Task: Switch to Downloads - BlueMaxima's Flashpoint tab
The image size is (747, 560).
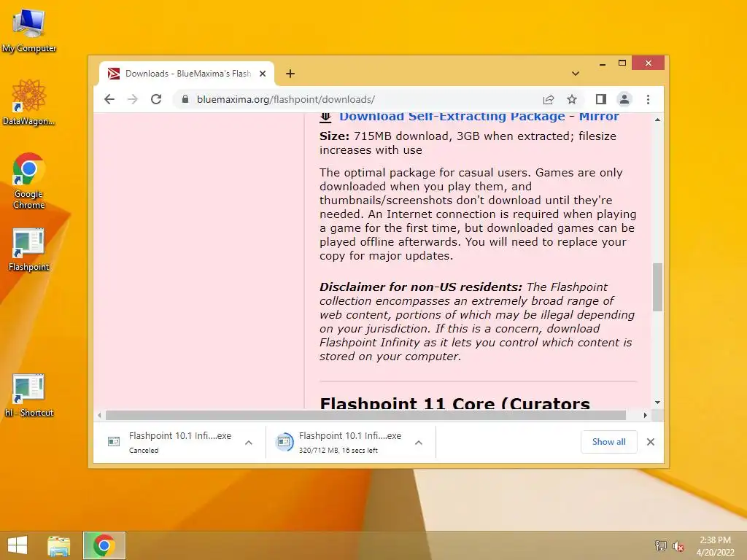Action: point(187,74)
